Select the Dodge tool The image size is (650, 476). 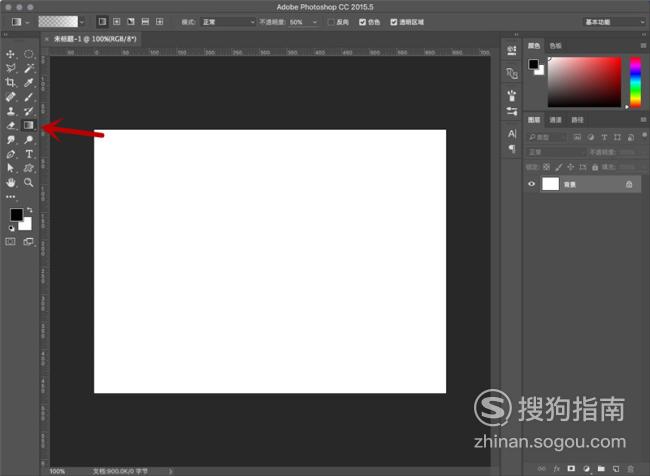click(x=29, y=140)
